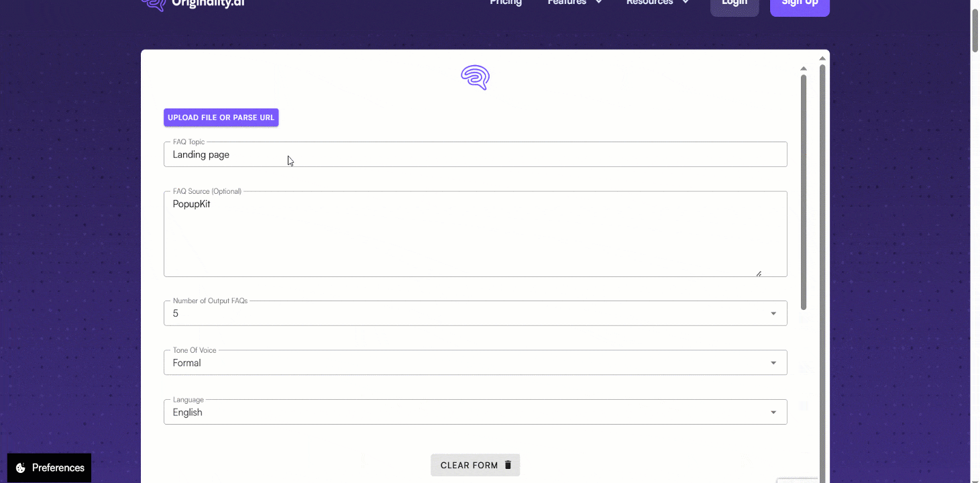Click the resize handle of FAQ Source textarea

(x=759, y=272)
